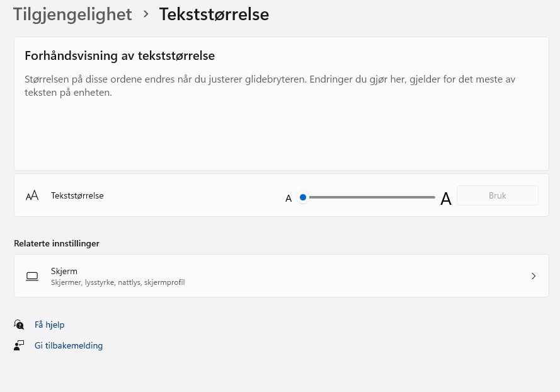Open Skjerm settings via right chevron
The height and width of the screenshot is (392, 560).
533,276
